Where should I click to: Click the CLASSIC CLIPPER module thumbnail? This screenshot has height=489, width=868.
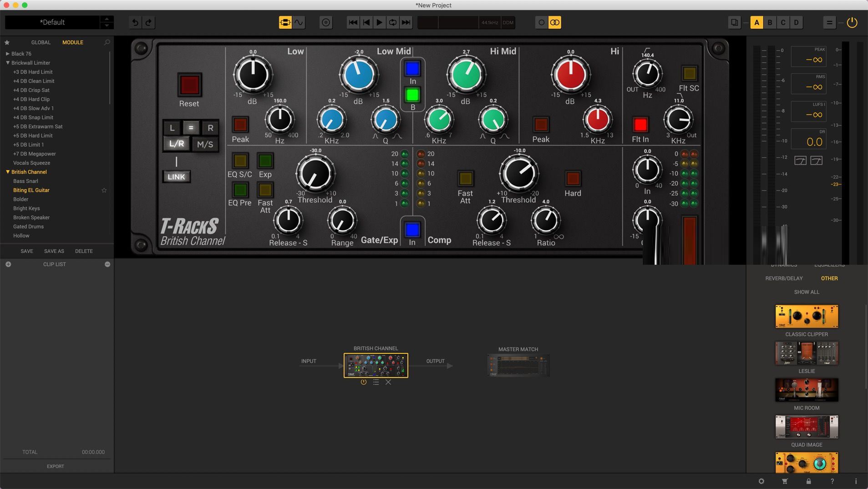pyautogui.click(x=807, y=316)
